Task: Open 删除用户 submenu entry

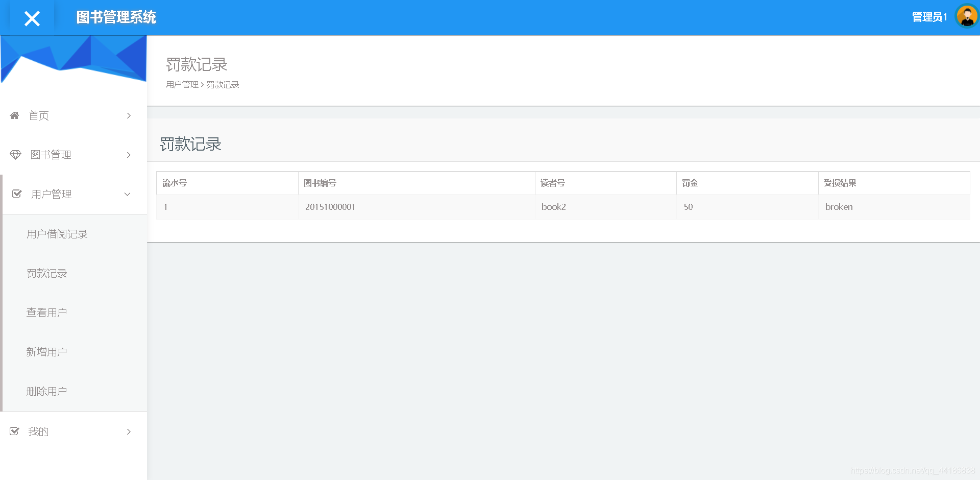Action: pos(46,391)
